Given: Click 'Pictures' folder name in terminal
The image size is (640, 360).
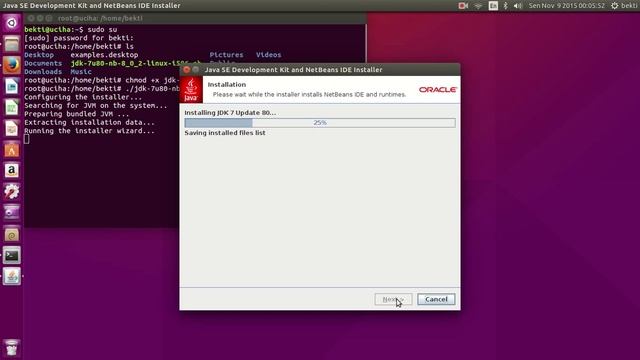Looking at the screenshot, I should (227, 55).
